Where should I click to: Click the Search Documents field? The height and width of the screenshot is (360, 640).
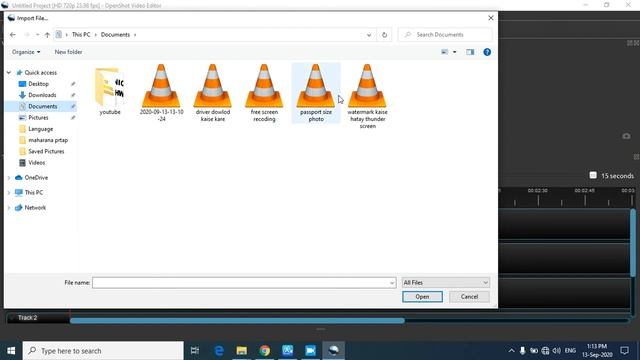[x=445, y=35]
